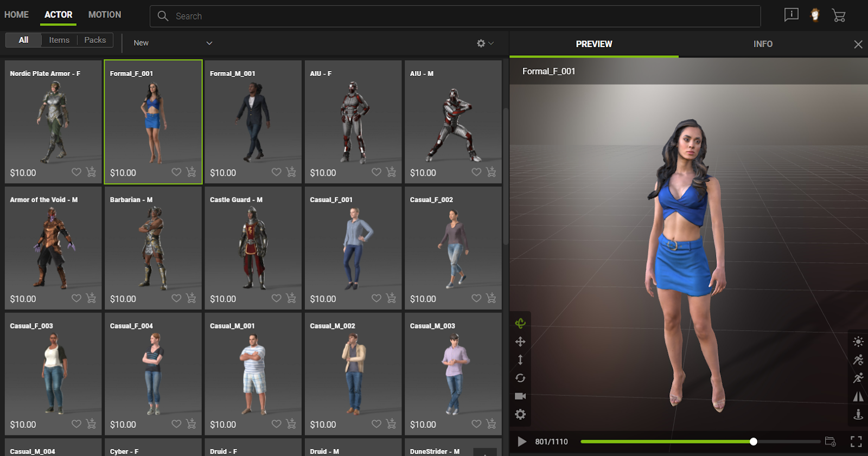Click the mirror flip icon in preview
868x456 pixels.
click(x=858, y=396)
